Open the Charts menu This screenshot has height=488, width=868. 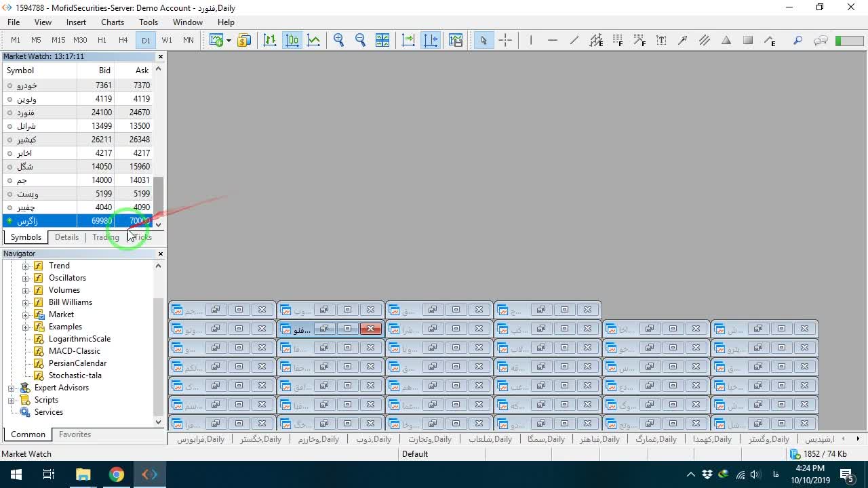pyautogui.click(x=113, y=22)
